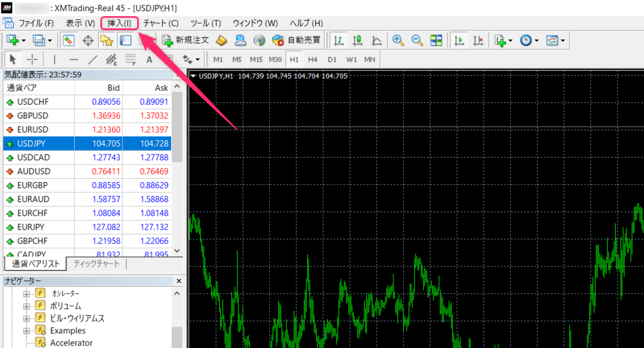The image size is (644, 348).
Task: Switch to M30 timeframe
Action: 275,60
